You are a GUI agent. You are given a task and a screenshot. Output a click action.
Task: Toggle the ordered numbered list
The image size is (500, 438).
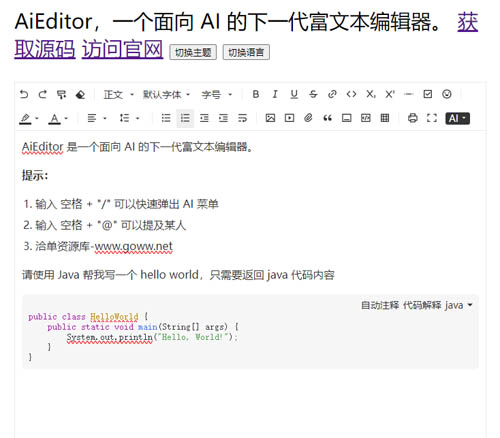click(185, 118)
